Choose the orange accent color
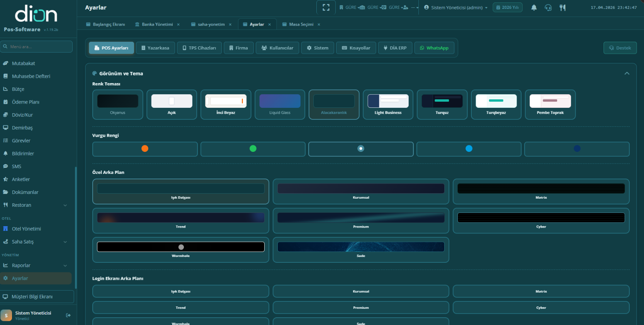Viewport: 644px width, 325px height. 145,149
